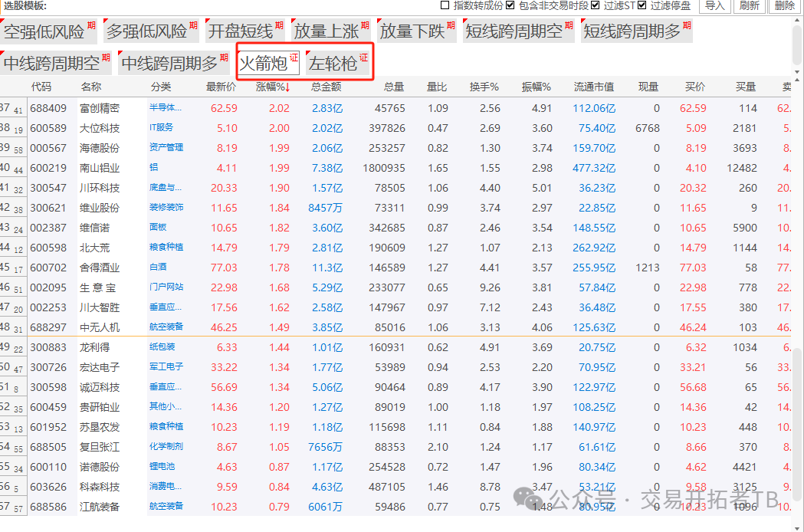
Task: Select the 南山铝业 stock name
Action: point(100,168)
